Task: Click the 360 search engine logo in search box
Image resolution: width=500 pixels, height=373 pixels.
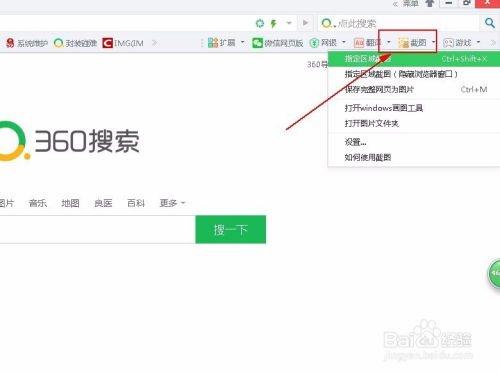Action: click(327, 23)
